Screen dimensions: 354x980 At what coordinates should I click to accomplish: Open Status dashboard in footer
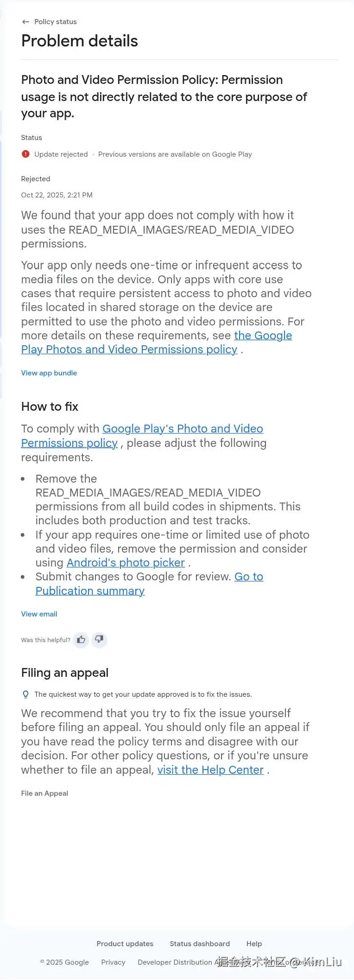click(x=200, y=943)
